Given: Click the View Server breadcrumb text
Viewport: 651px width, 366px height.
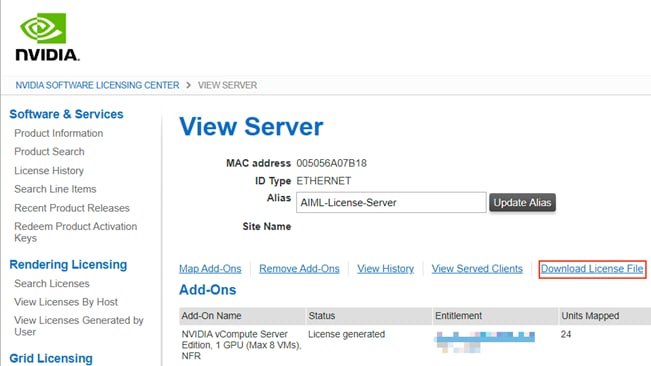Looking at the screenshot, I should [x=228, y=85].
